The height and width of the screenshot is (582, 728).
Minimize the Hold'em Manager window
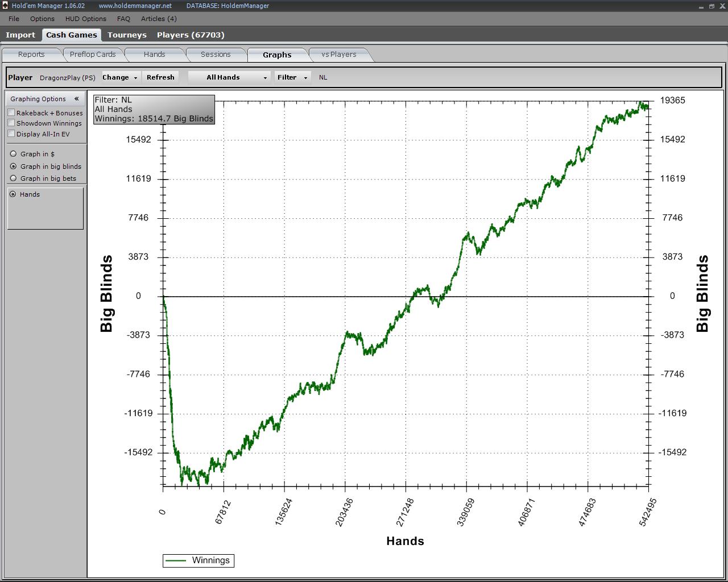pyautogui.click(x=701, y=6)
